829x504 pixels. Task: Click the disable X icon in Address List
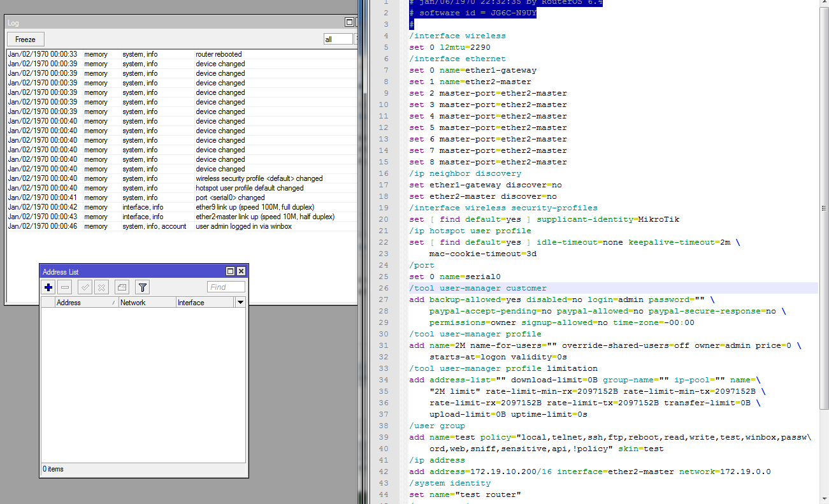point(101,287)
